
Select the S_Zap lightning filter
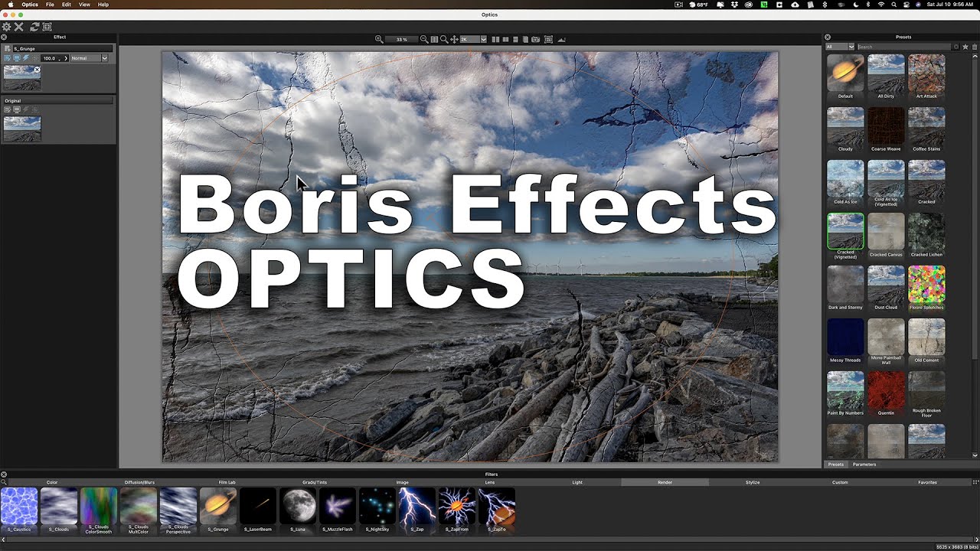(x=417, y=510)
